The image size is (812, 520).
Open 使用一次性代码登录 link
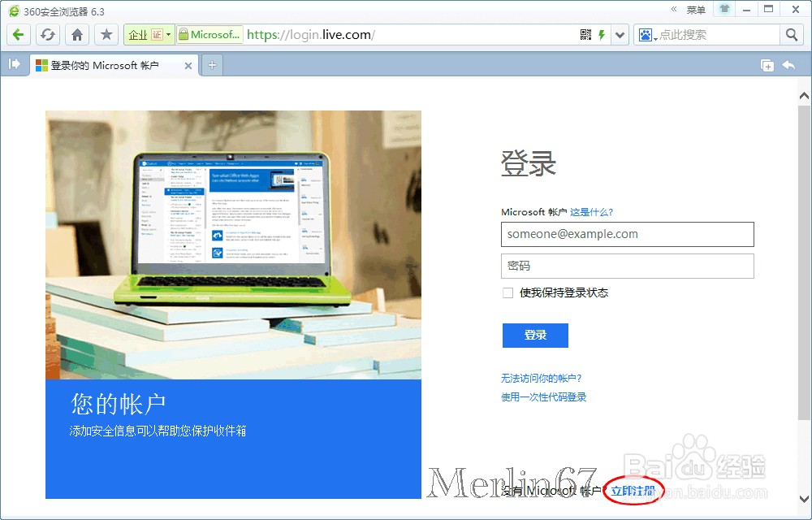pyautogui.click(x=544, y=397)
